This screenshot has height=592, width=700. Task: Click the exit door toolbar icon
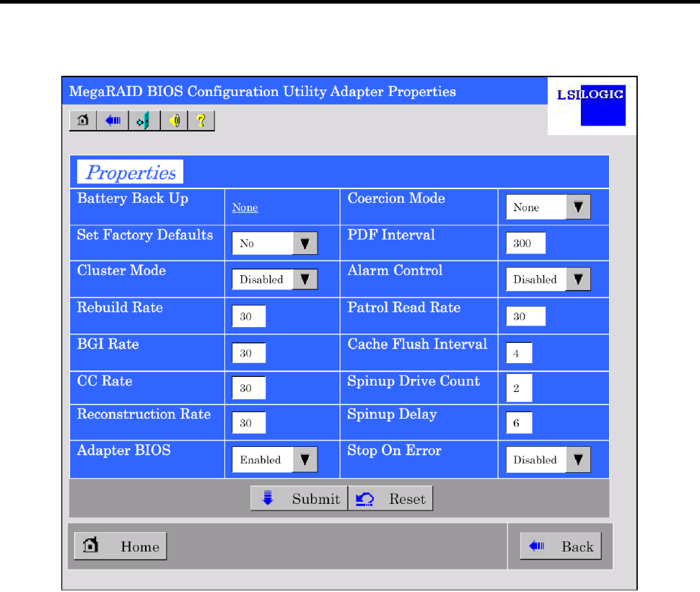point(144,121)
